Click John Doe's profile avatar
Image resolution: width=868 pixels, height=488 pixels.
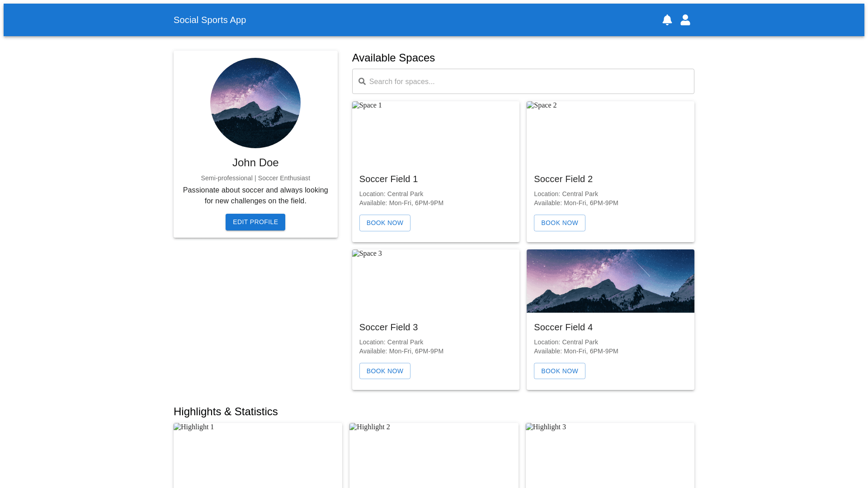[x=255, y=103]
